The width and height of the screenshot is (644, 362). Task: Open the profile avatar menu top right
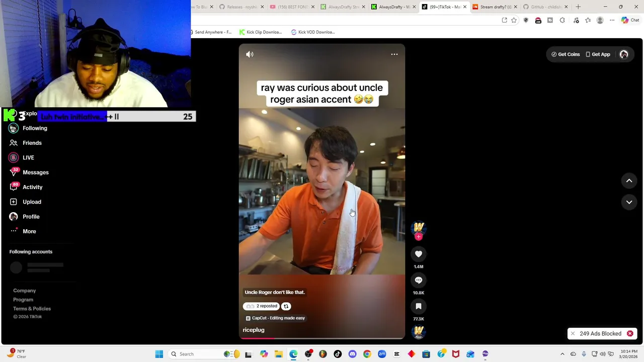624,54
